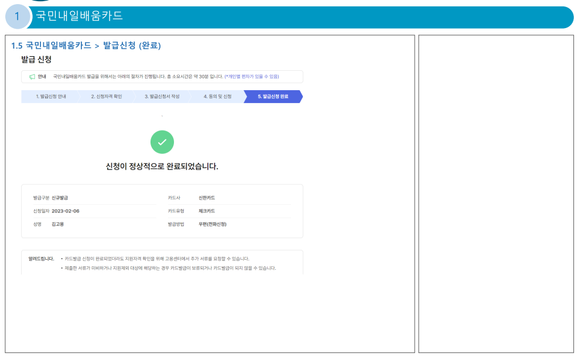
Task: Click the 발급 신청 page heading
Action: tap(36, 59)
